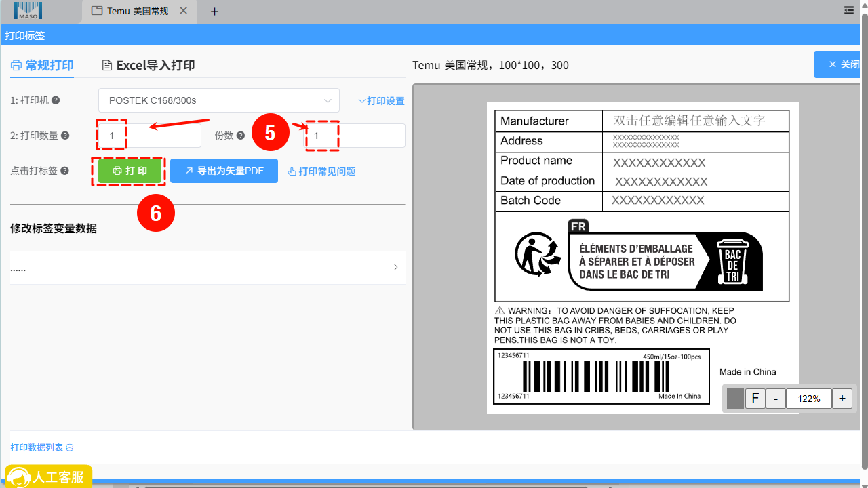Click 450ml/15oz-100pcs text on barcode
Screen dimensions: 868x488
tap(671, 357)
